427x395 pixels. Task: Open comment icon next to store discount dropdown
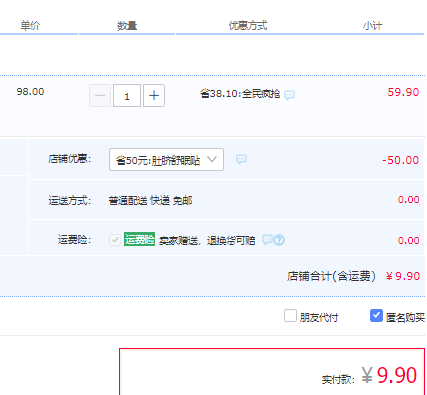pos(241,159)
